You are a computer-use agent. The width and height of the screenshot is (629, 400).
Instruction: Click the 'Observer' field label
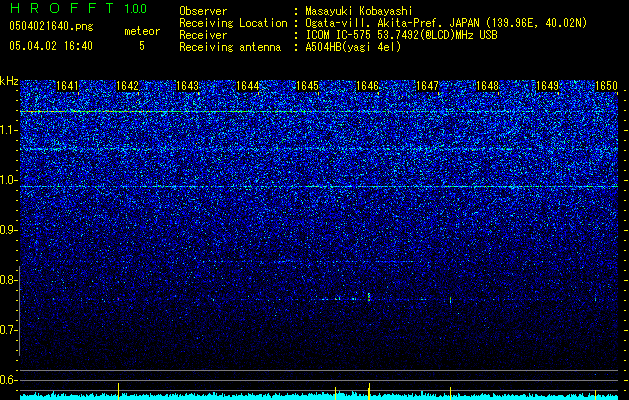tap(203, 11)
